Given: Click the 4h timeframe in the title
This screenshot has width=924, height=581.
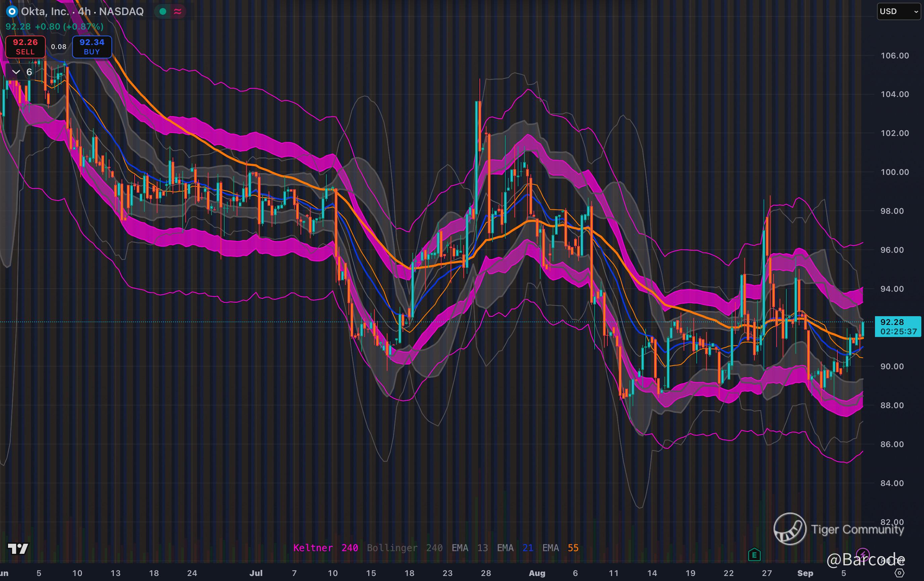Looking at the screenshot, I should [x=84, y=11].
